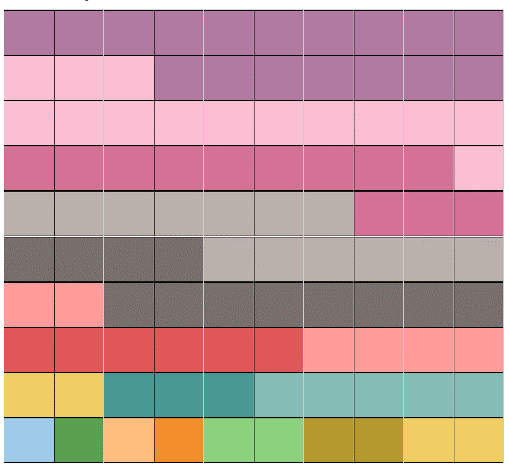The image size is (509, 468).
Task: Select the top-left purple square
Action: (x=29, y=33)
